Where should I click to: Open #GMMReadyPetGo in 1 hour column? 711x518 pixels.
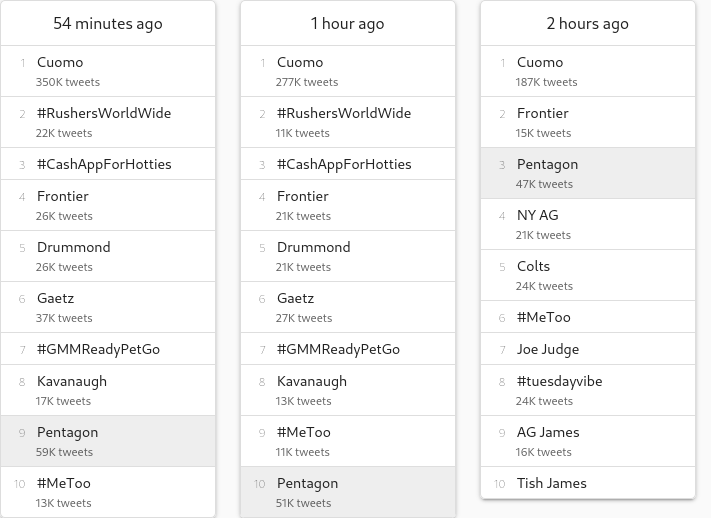(348, 349)
